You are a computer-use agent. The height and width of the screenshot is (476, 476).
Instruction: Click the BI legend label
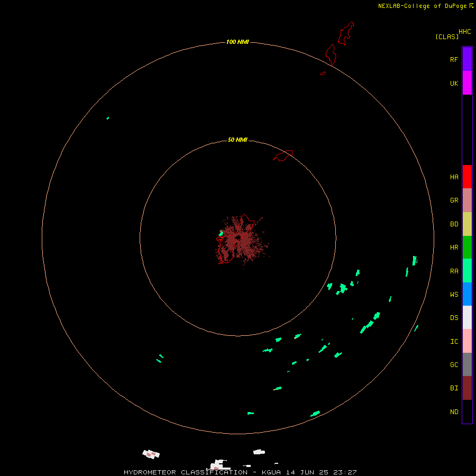click(x=454, y=388)
